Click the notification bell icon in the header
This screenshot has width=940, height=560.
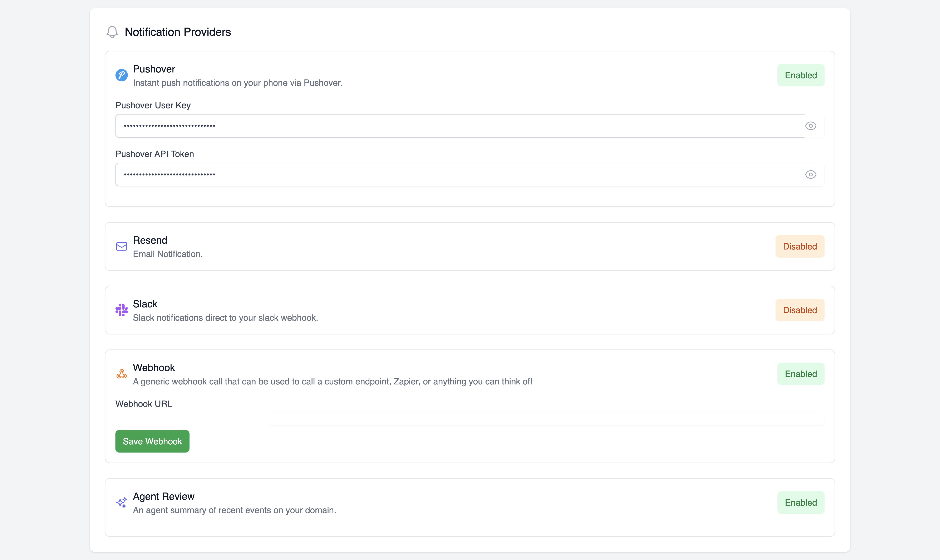112,32
